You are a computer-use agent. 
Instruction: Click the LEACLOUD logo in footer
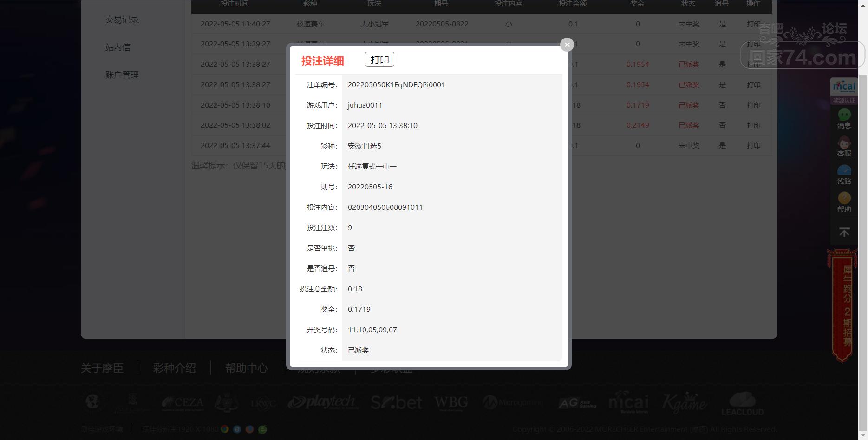(742, 403)
